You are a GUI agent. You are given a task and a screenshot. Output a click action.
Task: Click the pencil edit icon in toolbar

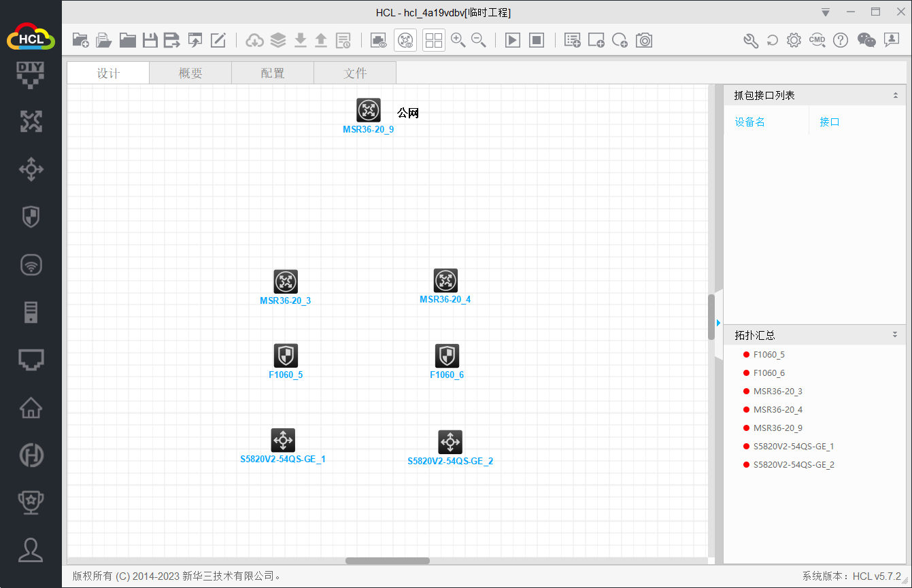click(x=218, y=40)
